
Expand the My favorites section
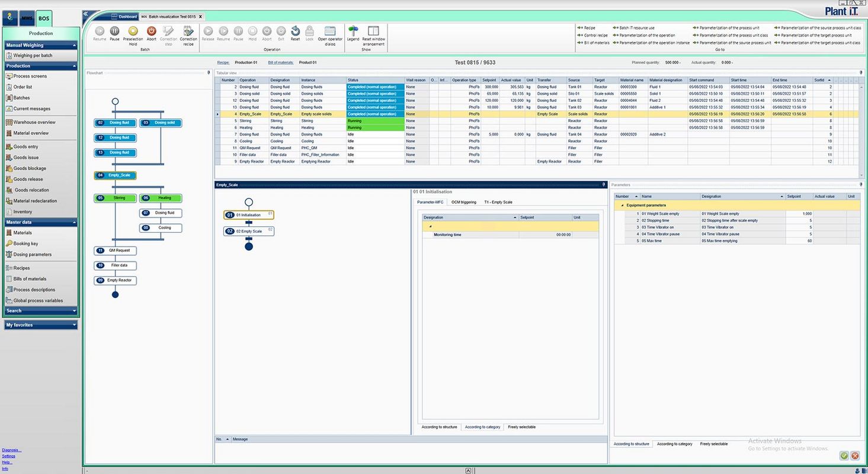click(x=75, y=325)
